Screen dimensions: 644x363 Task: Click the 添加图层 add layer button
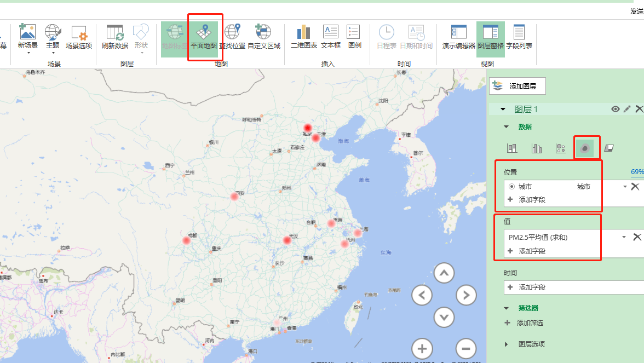[517, 86]
